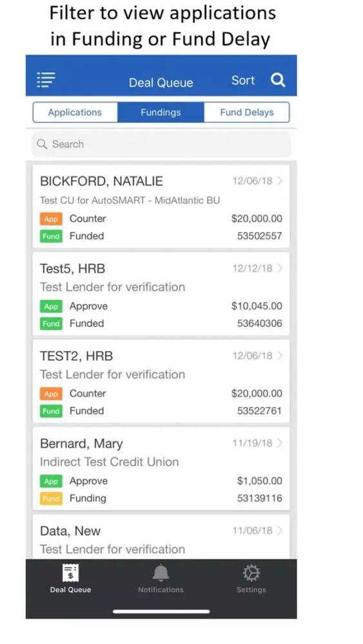363x644 pixels.
Task: Open the Notifications bell icon
Action: click(161, 573)
